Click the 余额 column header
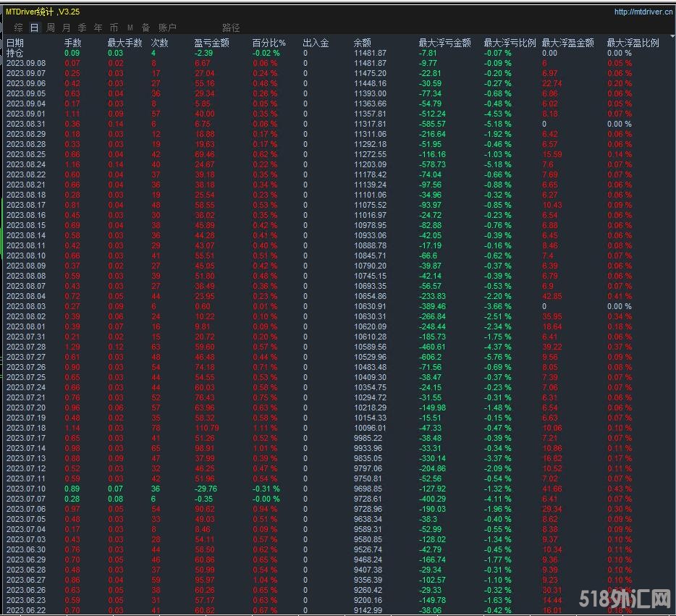676x616 pixels. [362, 43]
